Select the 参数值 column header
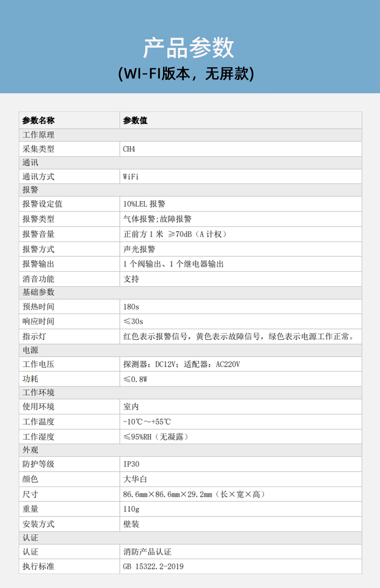 [136, 121]
